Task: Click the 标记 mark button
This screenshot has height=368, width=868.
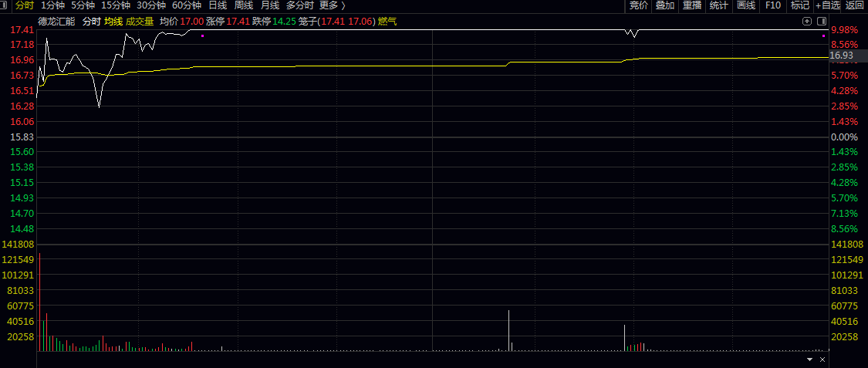Action: [x=800, y=5]
